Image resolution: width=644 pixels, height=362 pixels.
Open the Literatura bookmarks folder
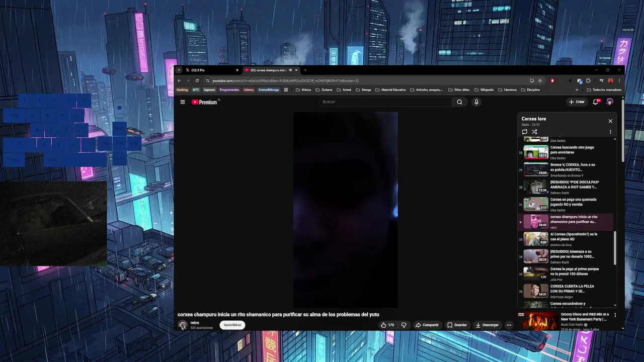click(x=507, y=90)
